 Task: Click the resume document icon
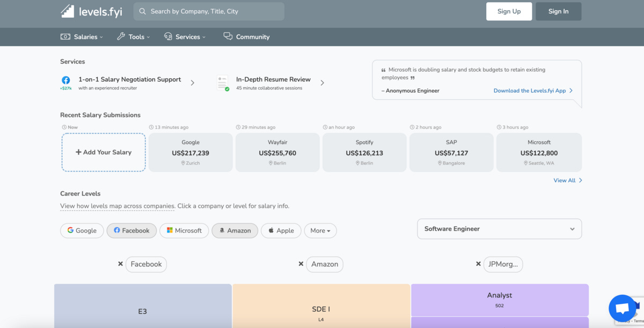pos(223,83)
